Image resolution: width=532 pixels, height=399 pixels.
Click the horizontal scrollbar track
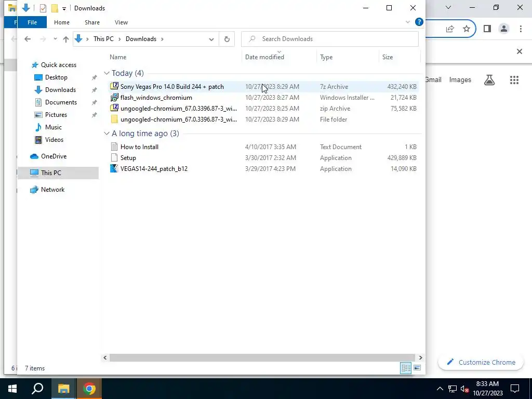point(262,357)
